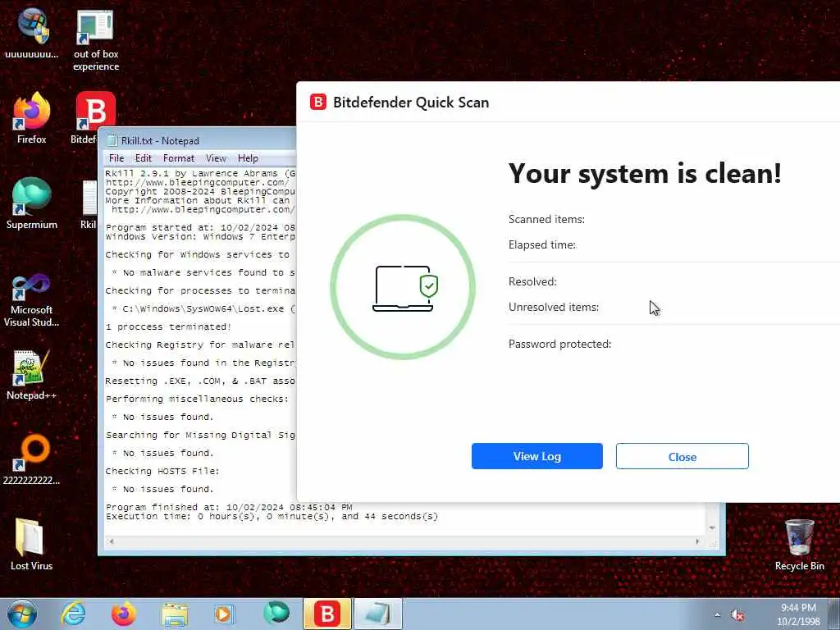Click Notepad horizontal scrollbar left arrow
This screenshot has height=630, width=840.
pyautogui.click(x=112, y=541)
